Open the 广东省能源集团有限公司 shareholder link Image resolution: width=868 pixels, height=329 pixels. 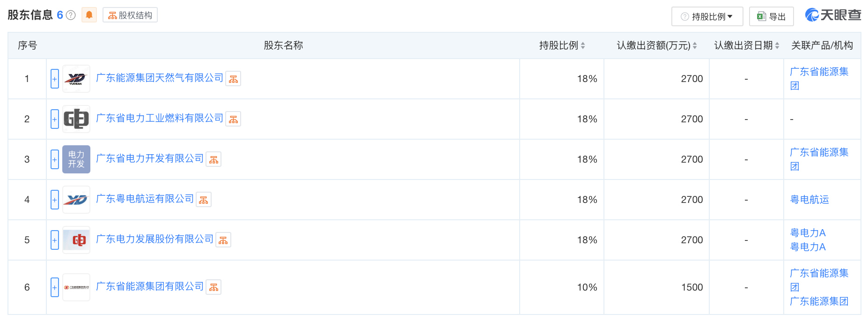[150, 286]
